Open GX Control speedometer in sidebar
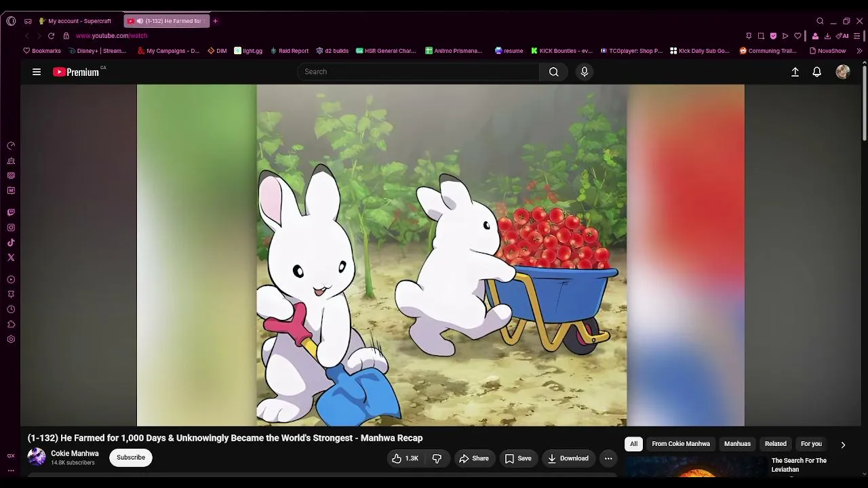Screen dimensions: 868x488 [11, 146]
